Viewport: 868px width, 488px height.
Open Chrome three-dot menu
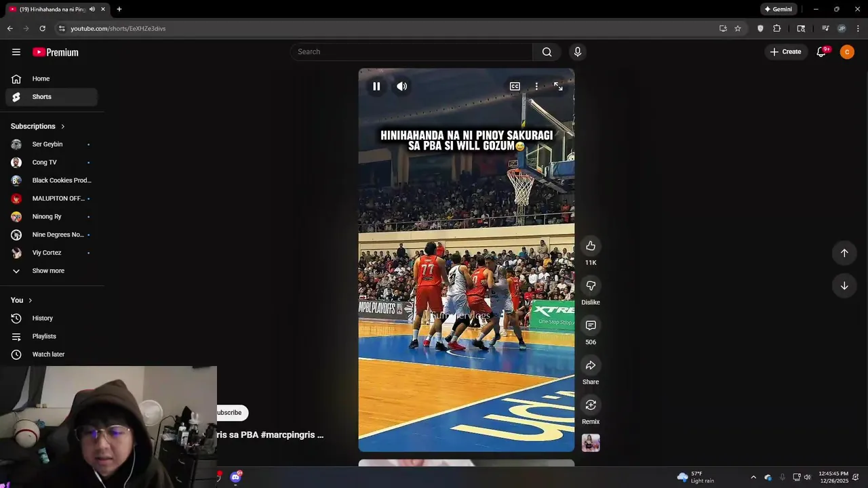click(x=858, y=28)
